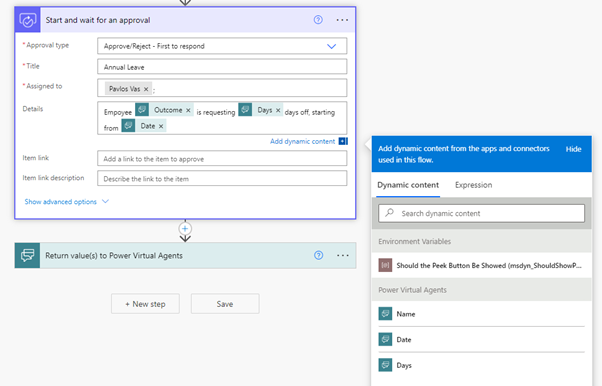The image size is (602, 386).
Task: Open ellipsis menu of Return values action
Action: point(342,255)
